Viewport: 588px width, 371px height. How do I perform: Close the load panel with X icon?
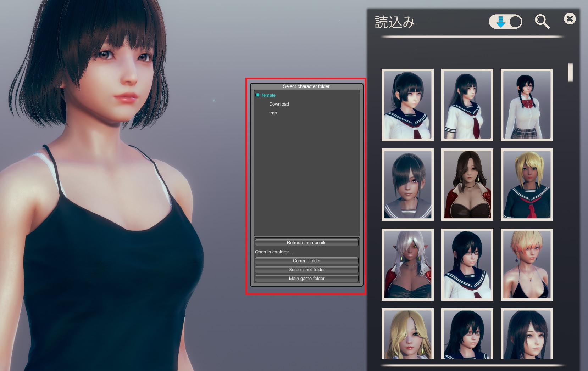tap(570, 19)
